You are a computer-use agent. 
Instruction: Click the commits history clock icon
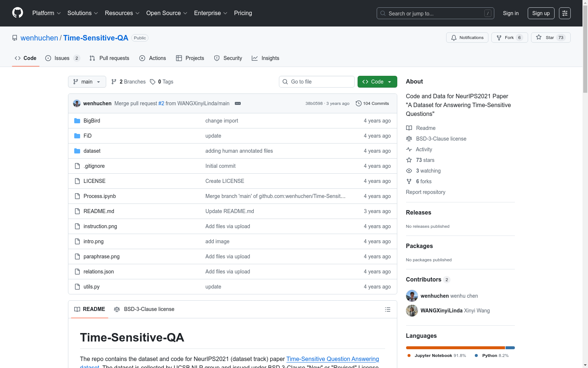(x=359, y=103)
